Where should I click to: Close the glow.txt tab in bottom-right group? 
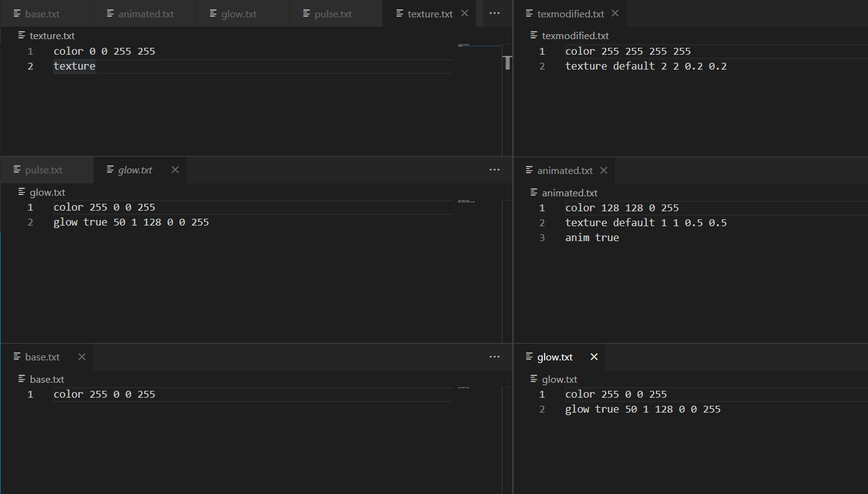pos(594,357)
